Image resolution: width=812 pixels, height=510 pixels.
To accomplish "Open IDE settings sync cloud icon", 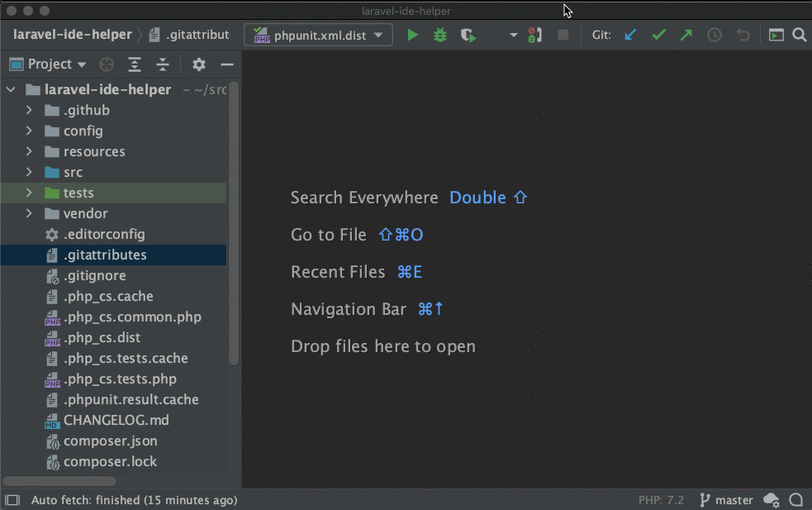I will [771, 500].
